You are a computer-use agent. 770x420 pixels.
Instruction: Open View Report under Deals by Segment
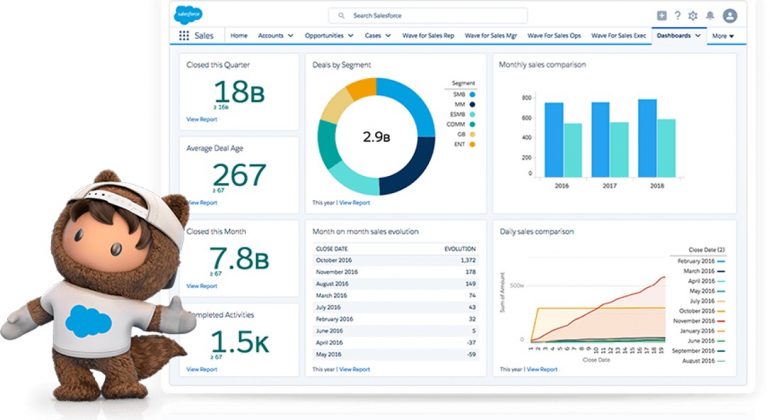click(x=355, y=202)
